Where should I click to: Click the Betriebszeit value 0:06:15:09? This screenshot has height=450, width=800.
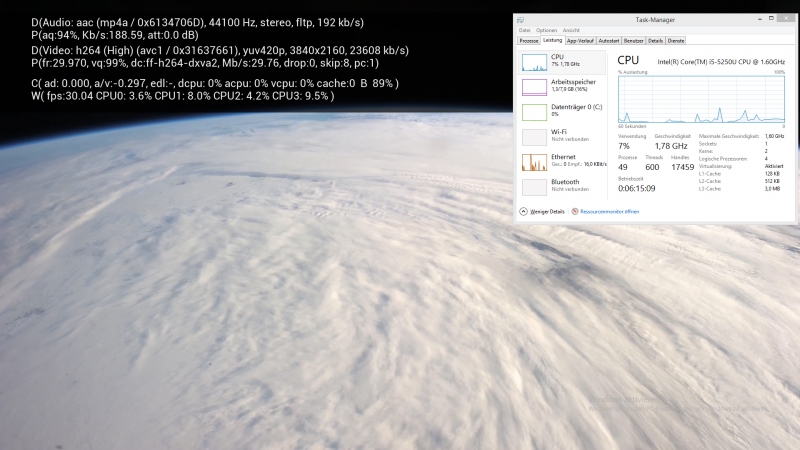(x=636, y=188)
